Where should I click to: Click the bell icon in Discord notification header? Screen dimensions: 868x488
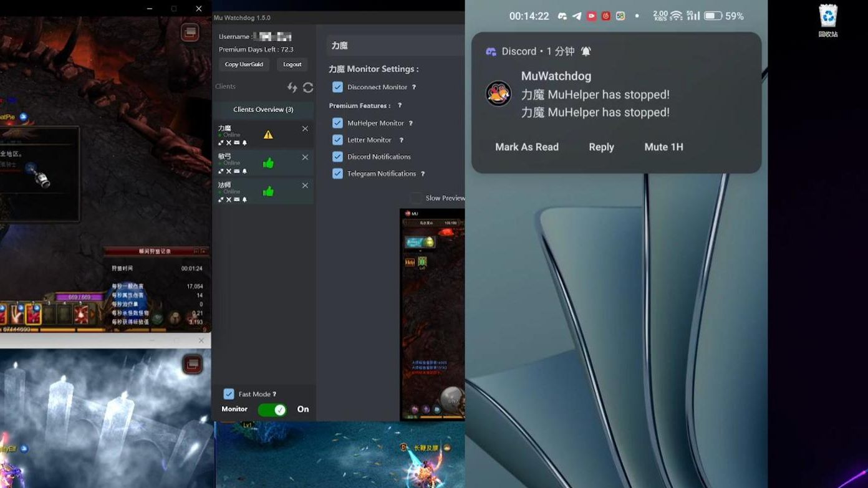[x=586, y=52]
